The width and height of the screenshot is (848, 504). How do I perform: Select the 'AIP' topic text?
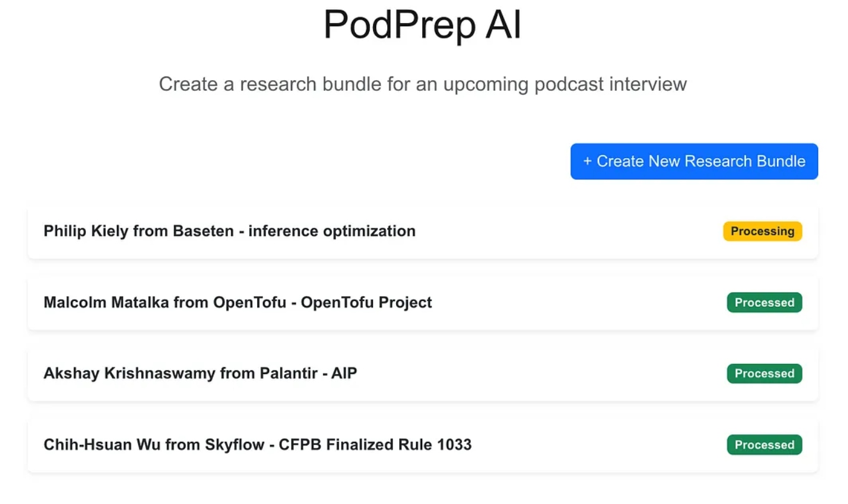click(344, 373)
